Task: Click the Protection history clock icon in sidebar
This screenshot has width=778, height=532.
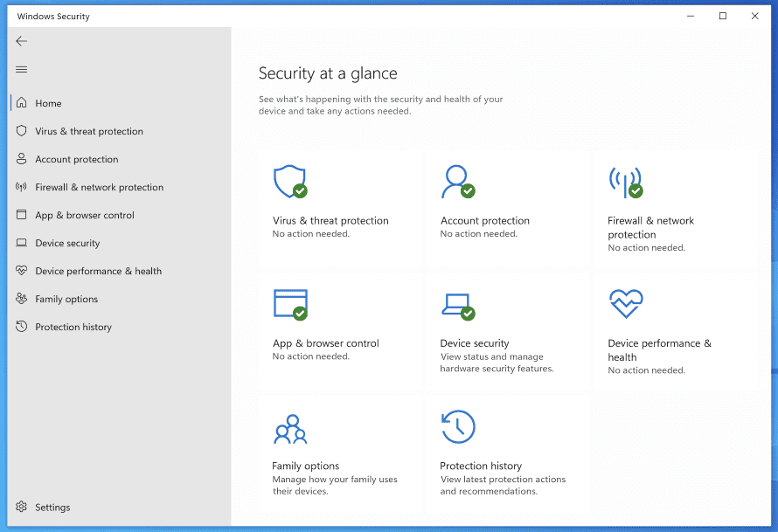Action: coord(21,326)
